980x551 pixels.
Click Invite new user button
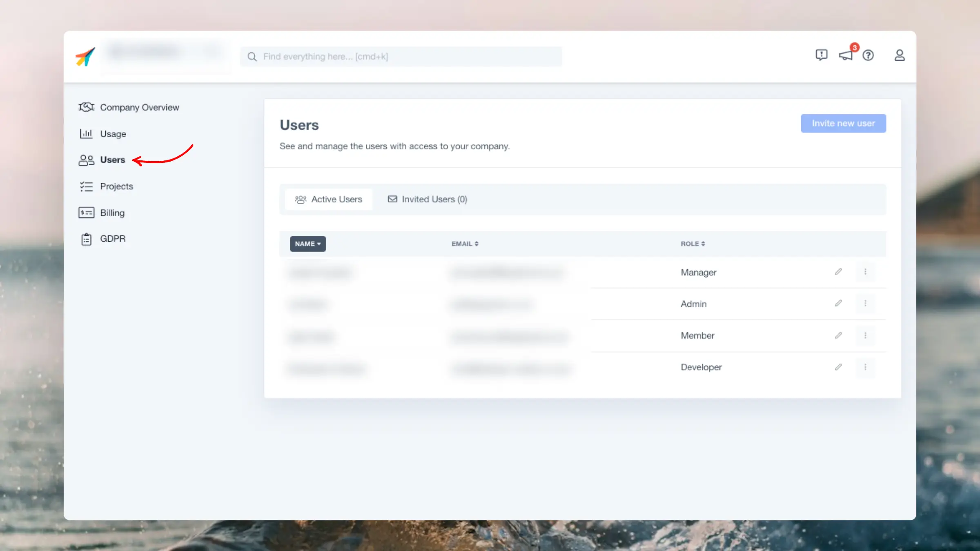(843, 123)
